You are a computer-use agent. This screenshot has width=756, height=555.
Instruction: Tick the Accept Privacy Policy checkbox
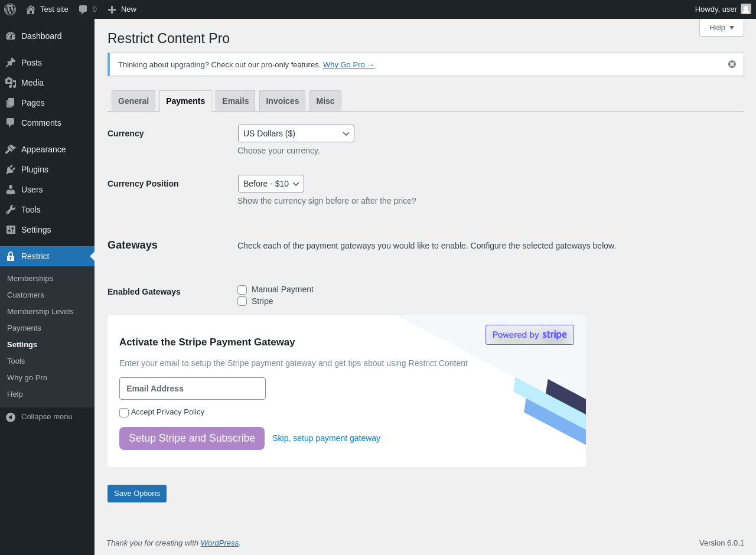click(x=124, y=413)
